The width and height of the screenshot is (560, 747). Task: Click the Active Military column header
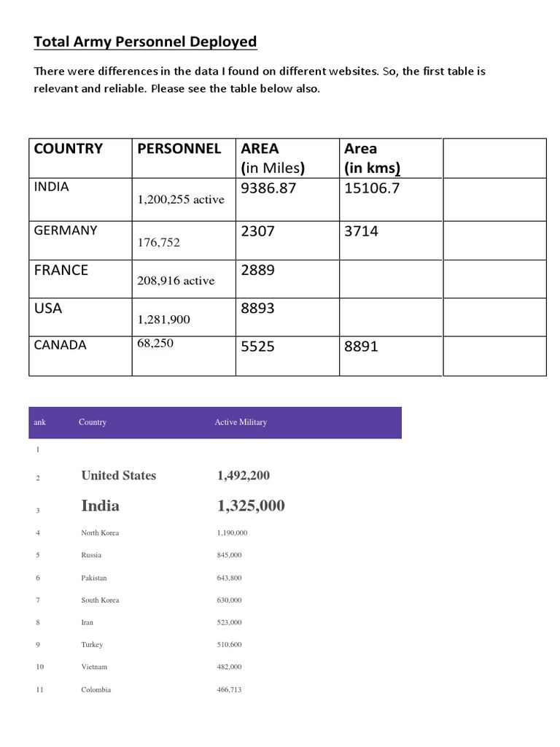(241, 422)
